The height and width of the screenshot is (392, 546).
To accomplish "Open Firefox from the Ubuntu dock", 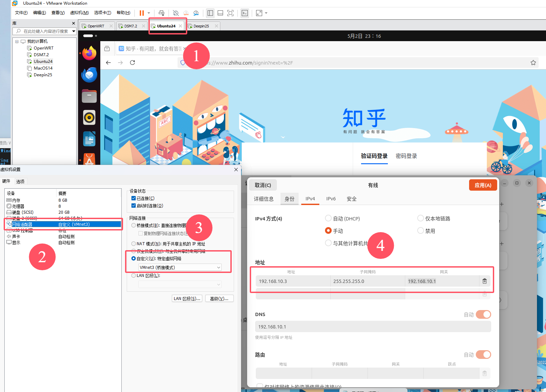I will (89, 53).
